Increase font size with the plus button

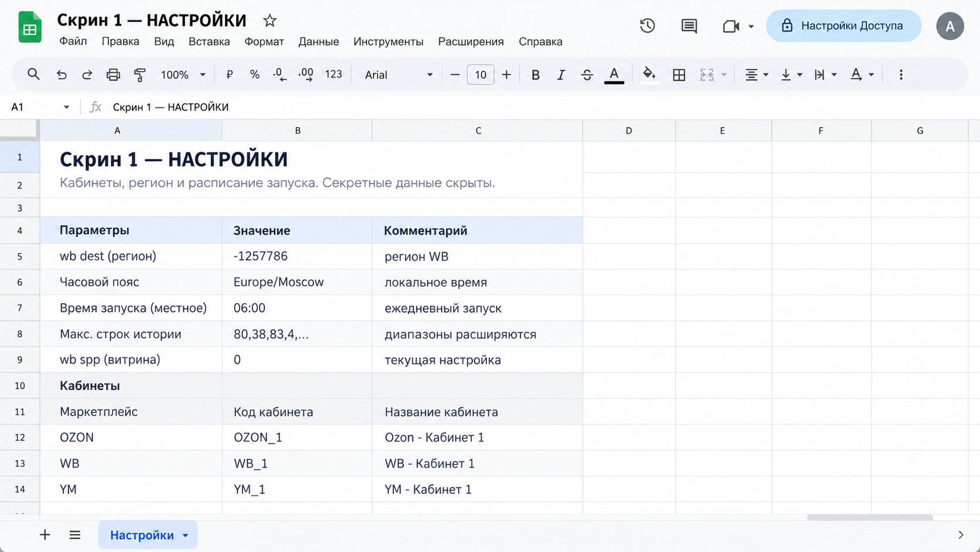(506, 74)
